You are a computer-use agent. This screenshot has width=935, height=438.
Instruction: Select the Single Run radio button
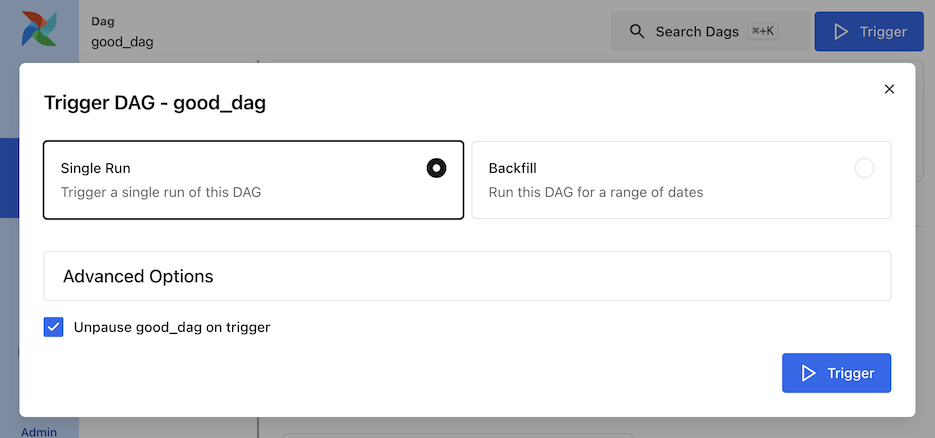(436, 168)
